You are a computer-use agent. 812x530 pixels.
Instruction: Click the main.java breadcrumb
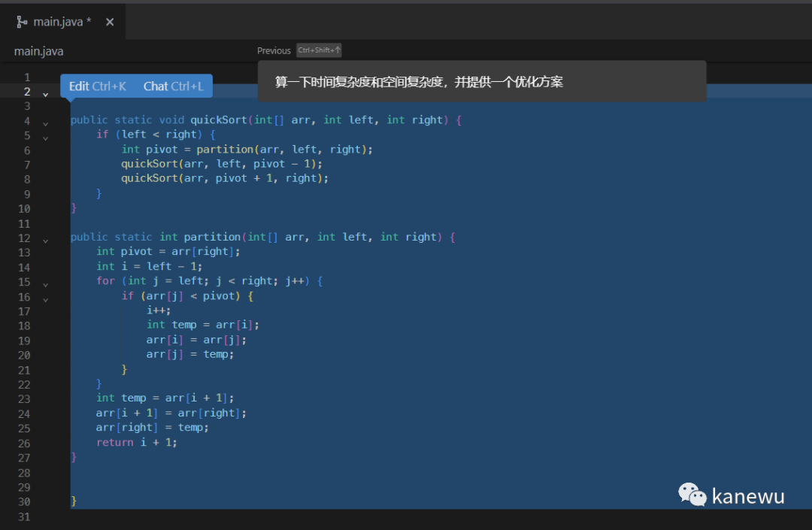[x=39, y=51]
